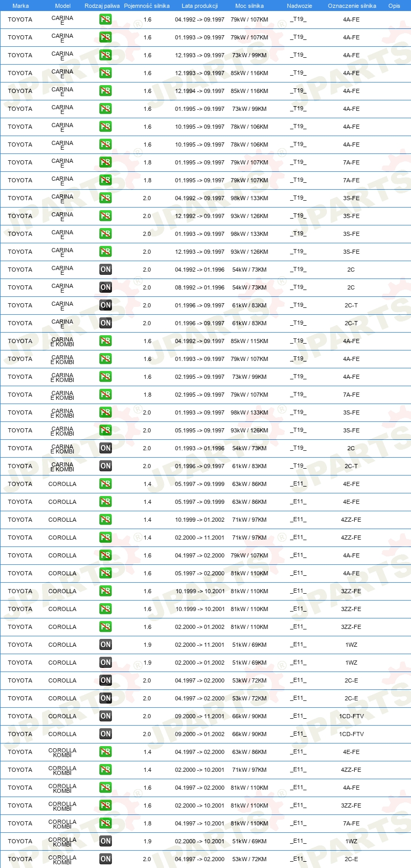This screenshot has width=411, height=868.
Task: Click the 'Marka' column header
Action: 20,6
